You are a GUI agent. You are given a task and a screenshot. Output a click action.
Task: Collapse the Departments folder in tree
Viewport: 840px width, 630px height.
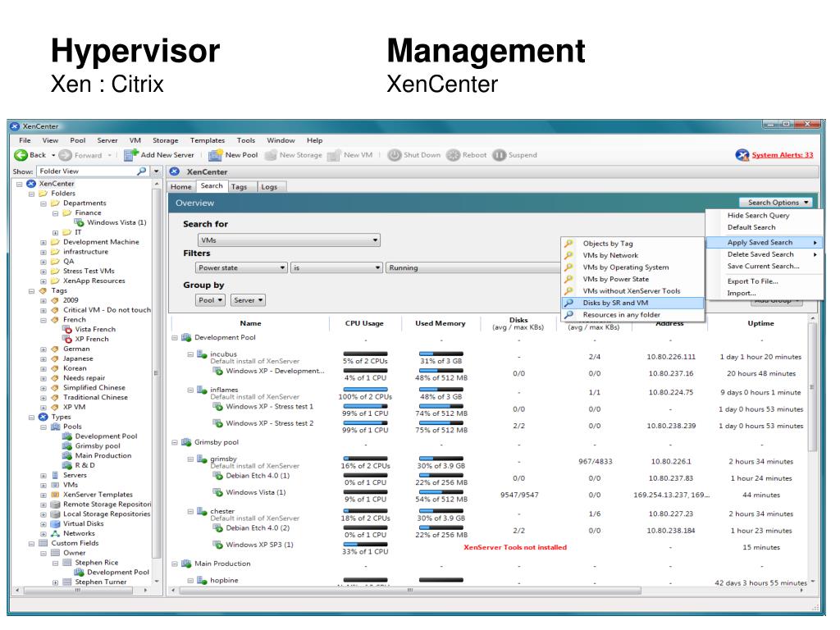(x=43, y=204)
